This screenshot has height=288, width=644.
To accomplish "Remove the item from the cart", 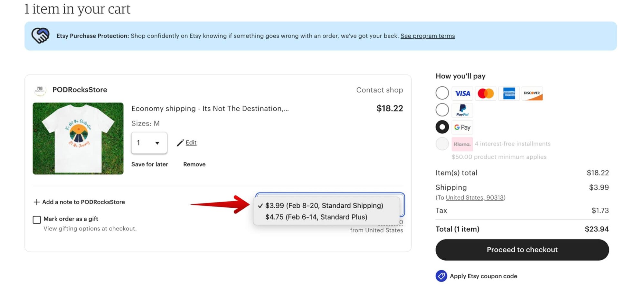I will point(194,164).
